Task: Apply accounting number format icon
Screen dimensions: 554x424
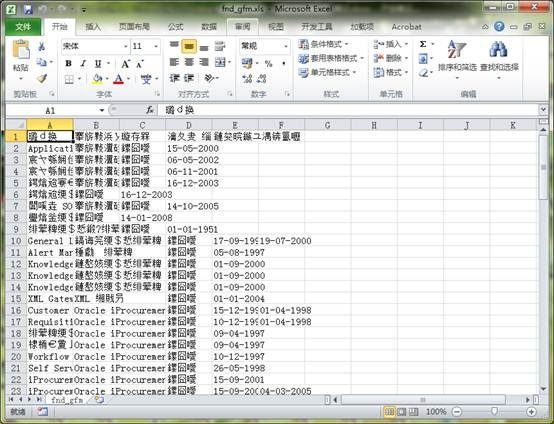Action: [247, 64]
